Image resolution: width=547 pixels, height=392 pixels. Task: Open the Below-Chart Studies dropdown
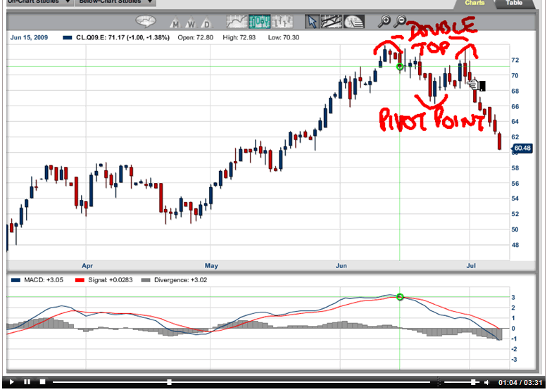tap(115, 1)
